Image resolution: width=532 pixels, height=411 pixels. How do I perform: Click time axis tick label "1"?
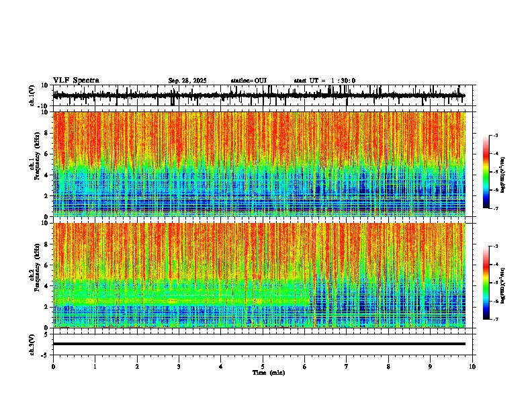point(95,367)
